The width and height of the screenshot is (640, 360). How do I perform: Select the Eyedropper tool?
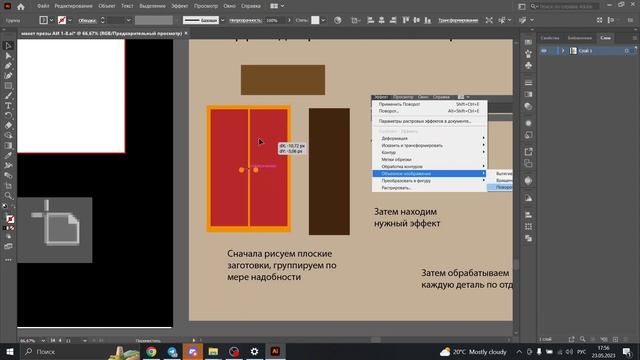click(8, 156)
